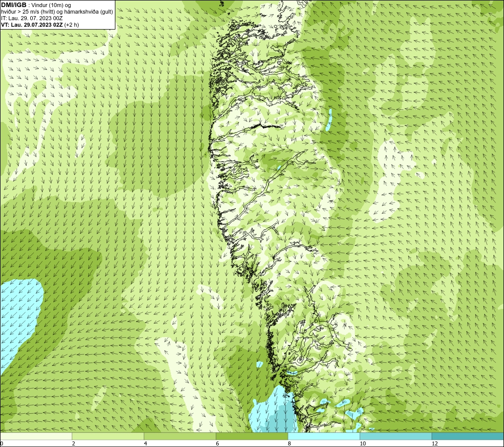
Task: Click the 10-12 m/s cyan legend swatch
Action: [396, 436]
